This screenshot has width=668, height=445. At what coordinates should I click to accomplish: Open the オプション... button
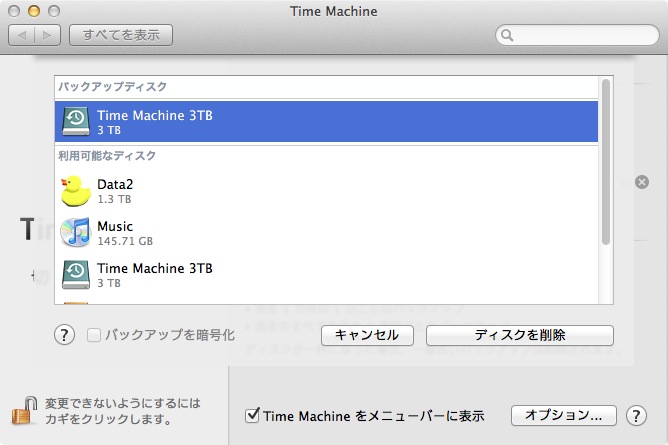tap(564, 415)
